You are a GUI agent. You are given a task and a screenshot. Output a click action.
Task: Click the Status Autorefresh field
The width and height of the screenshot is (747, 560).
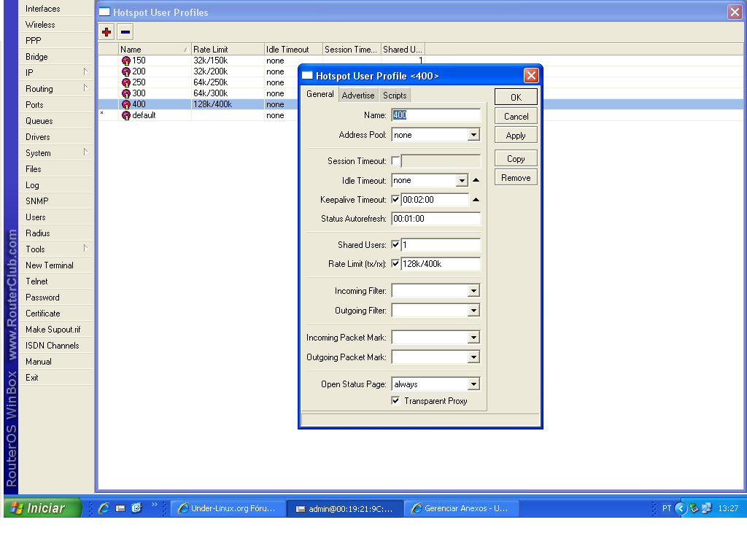coord(436,219)
